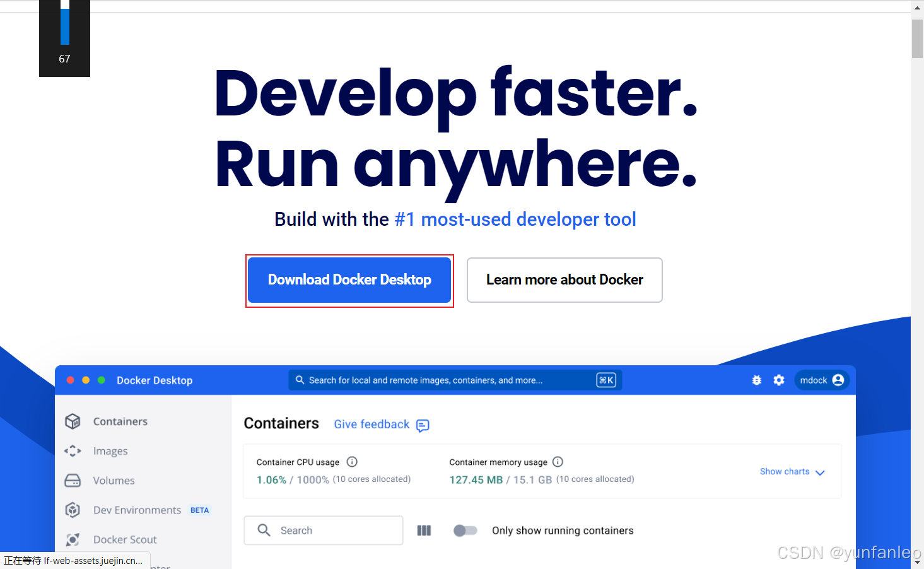Click the Show charts link text
This screenshot has width=924, height=569.
point(785,472)
